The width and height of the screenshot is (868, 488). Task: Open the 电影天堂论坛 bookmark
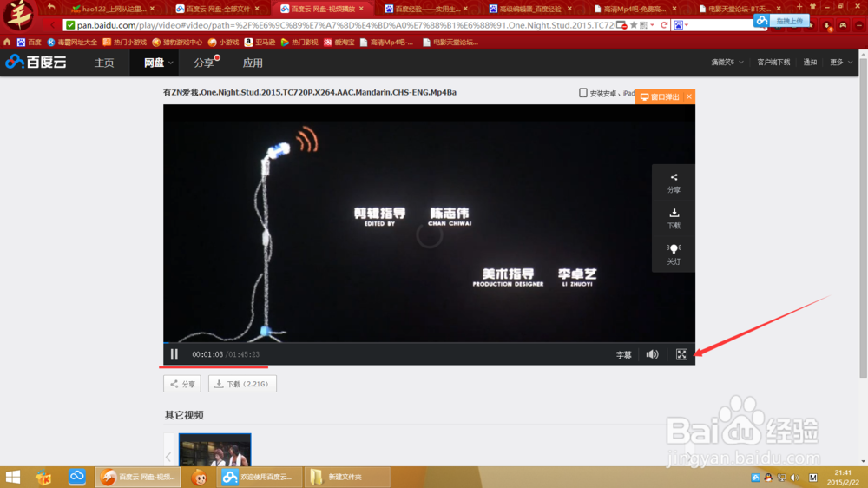(x=450, y=42)
